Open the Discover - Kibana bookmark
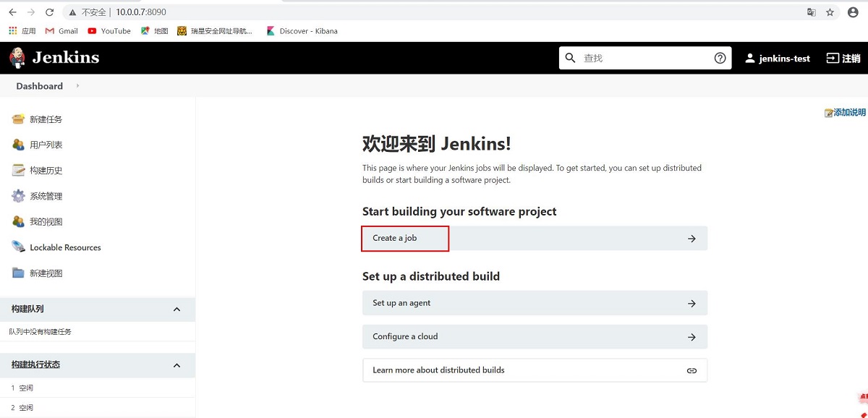 point(302,31)
